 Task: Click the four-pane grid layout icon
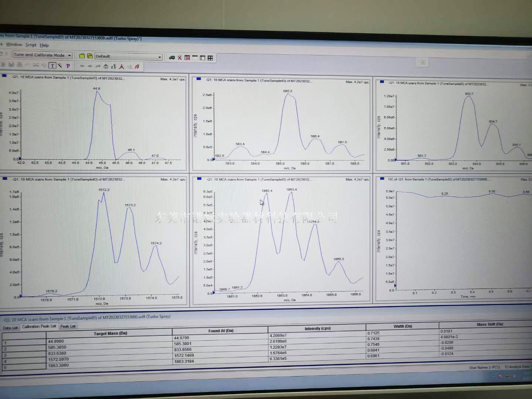(x=210, y=58)
